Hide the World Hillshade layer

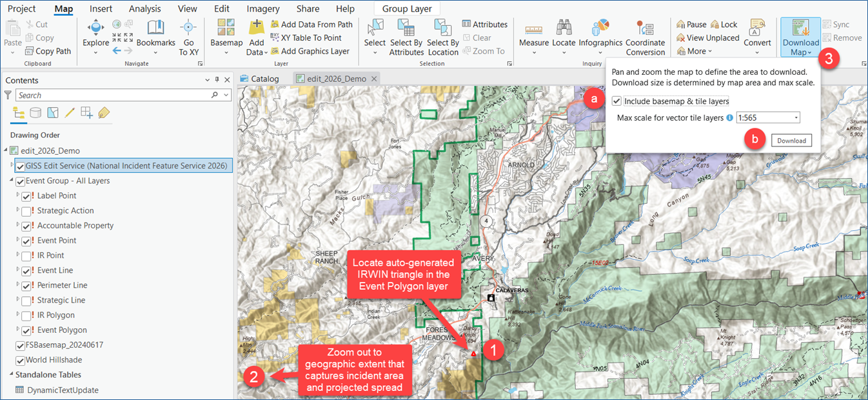[x=21, y=360]
